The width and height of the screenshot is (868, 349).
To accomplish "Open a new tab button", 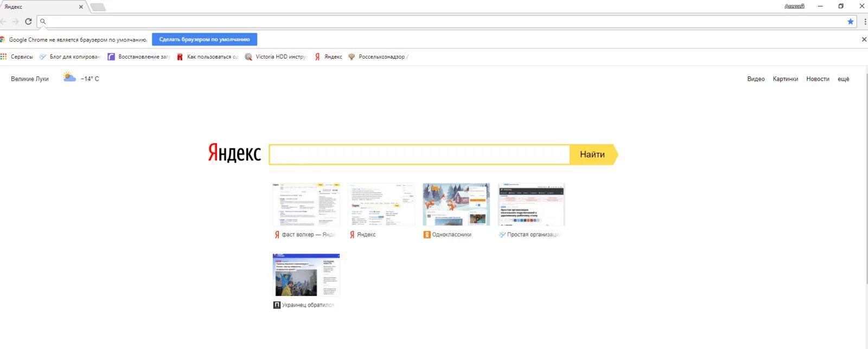I will tap(98, 7).
